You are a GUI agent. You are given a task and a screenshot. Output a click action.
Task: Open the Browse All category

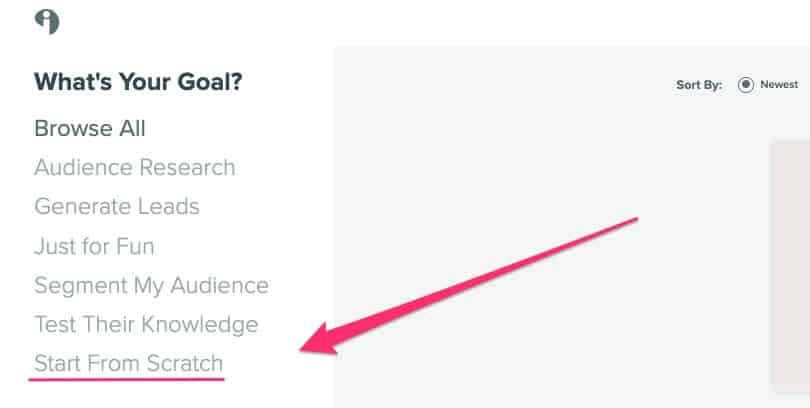tap(90, 128)
